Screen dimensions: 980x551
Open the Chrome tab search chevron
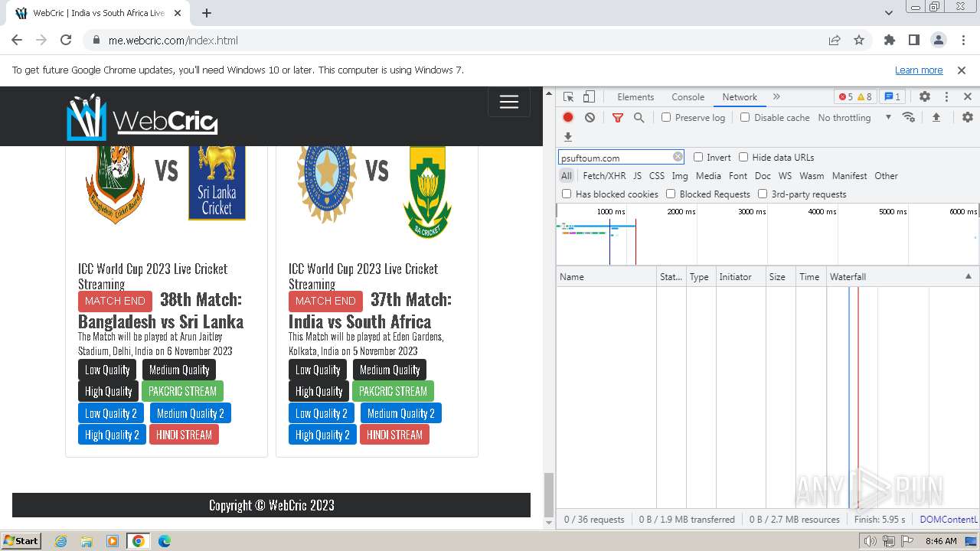(x=888, y=13)
